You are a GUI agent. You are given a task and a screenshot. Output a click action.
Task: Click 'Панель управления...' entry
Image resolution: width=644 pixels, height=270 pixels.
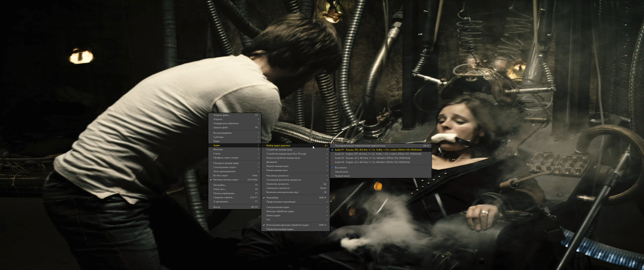[235, 193]
